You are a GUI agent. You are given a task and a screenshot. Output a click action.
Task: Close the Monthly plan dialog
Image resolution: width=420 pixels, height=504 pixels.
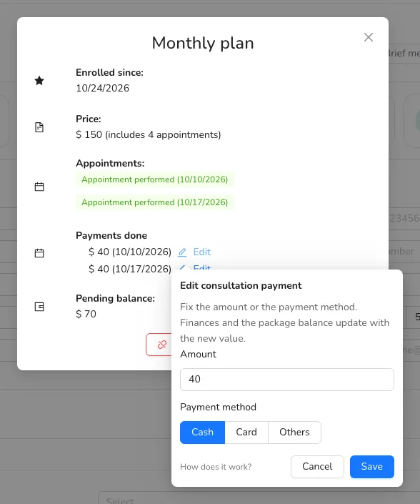[369, 37]
